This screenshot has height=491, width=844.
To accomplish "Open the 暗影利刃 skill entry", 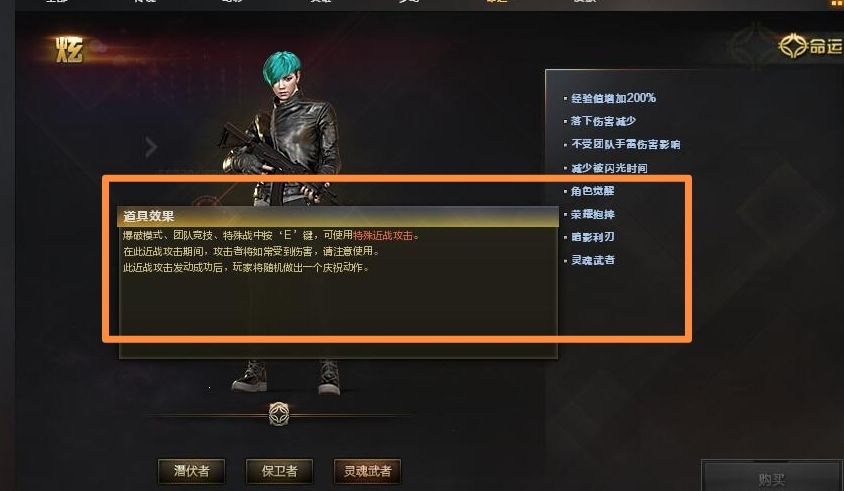I will pos(592,237).
